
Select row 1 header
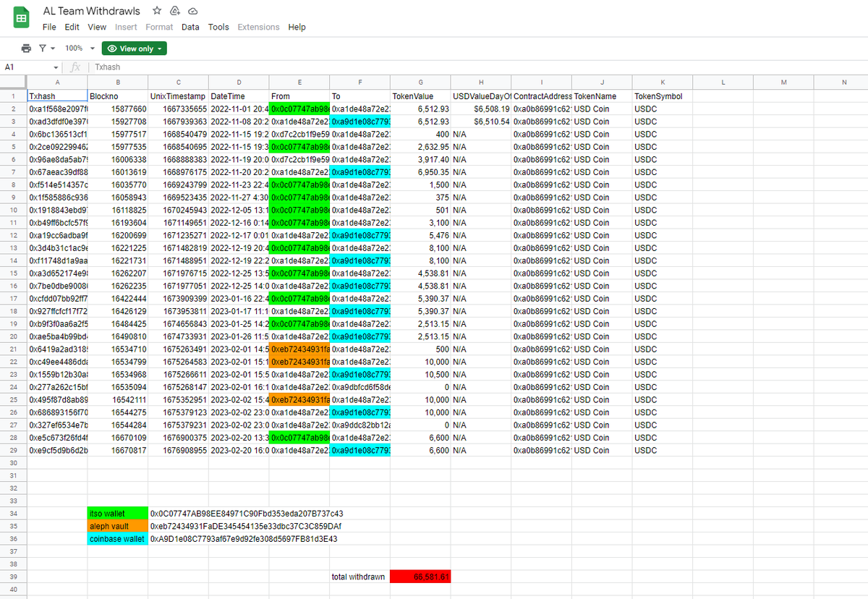(13, 95)
